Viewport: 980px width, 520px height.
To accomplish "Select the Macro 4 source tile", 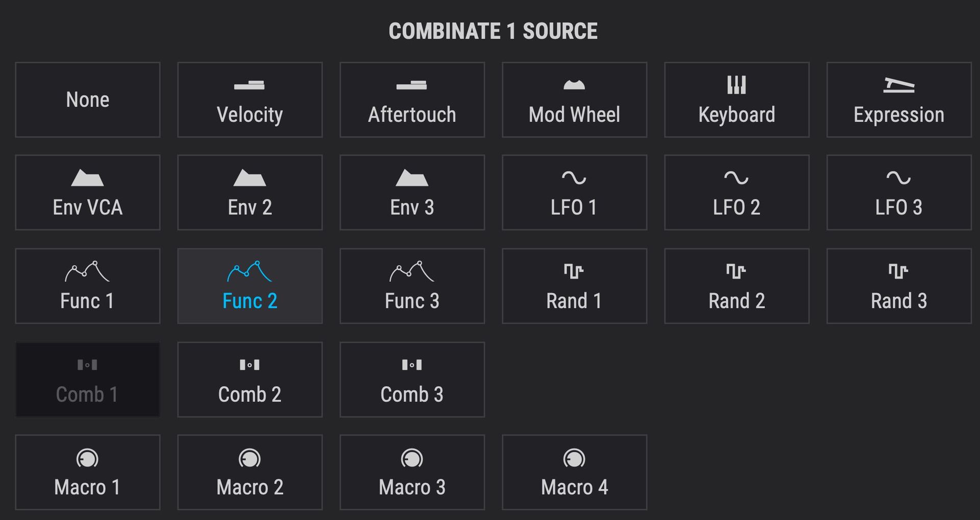I will (x=574, y=472).
